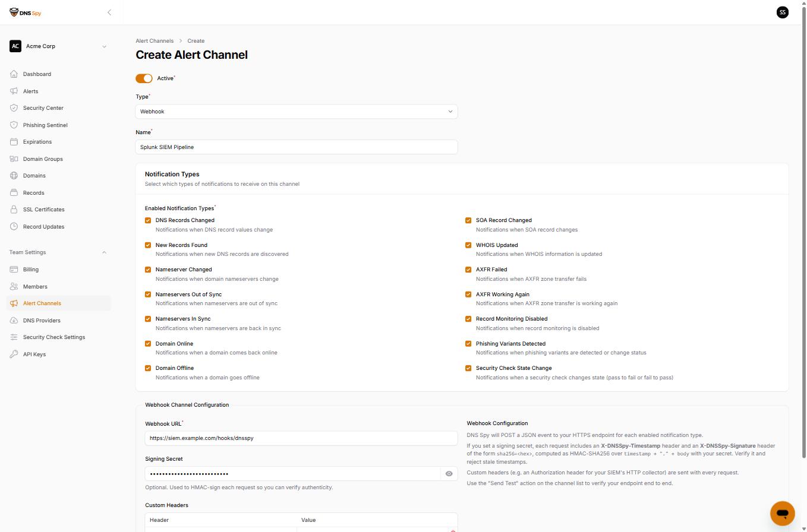Uncheck AXFR Failed checkbox
807x532 pixels.
click(468, 270)
